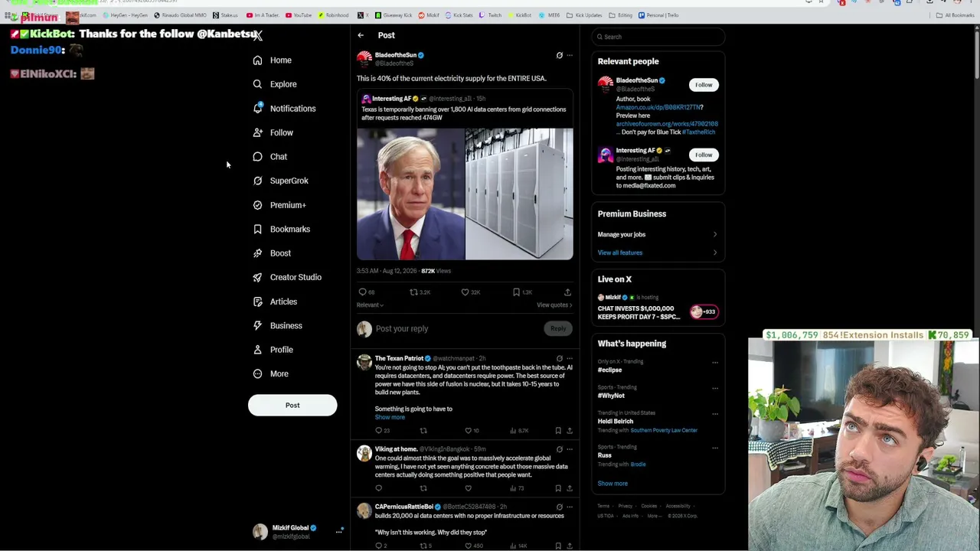Share The Texan Patriot's reply
This screenshot has width=980, height=551.
[569, 431]
